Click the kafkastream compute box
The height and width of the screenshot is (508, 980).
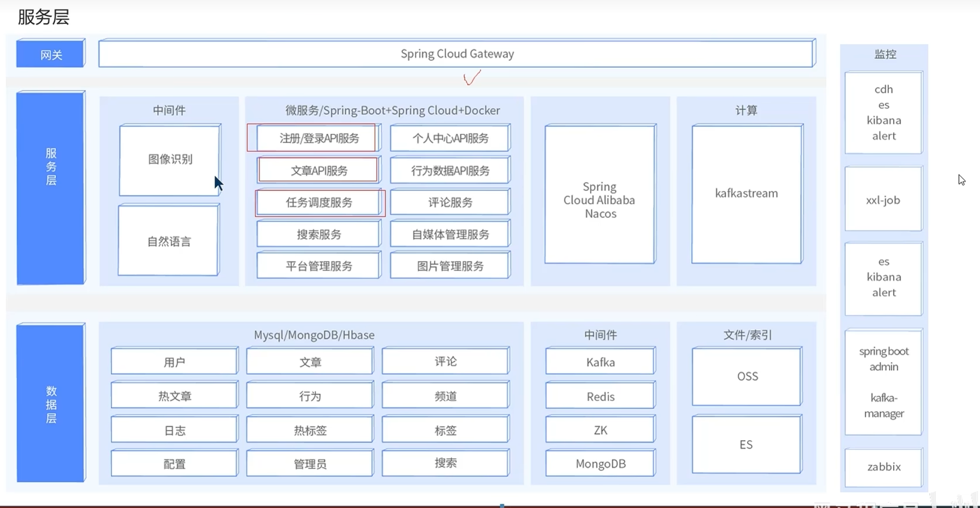(746, 194)
